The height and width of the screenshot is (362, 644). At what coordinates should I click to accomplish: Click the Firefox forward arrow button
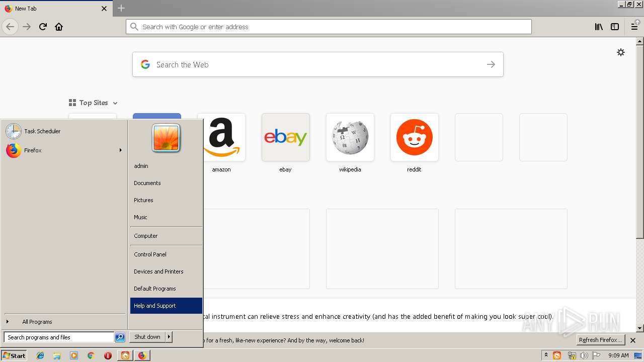click(27, 27)
